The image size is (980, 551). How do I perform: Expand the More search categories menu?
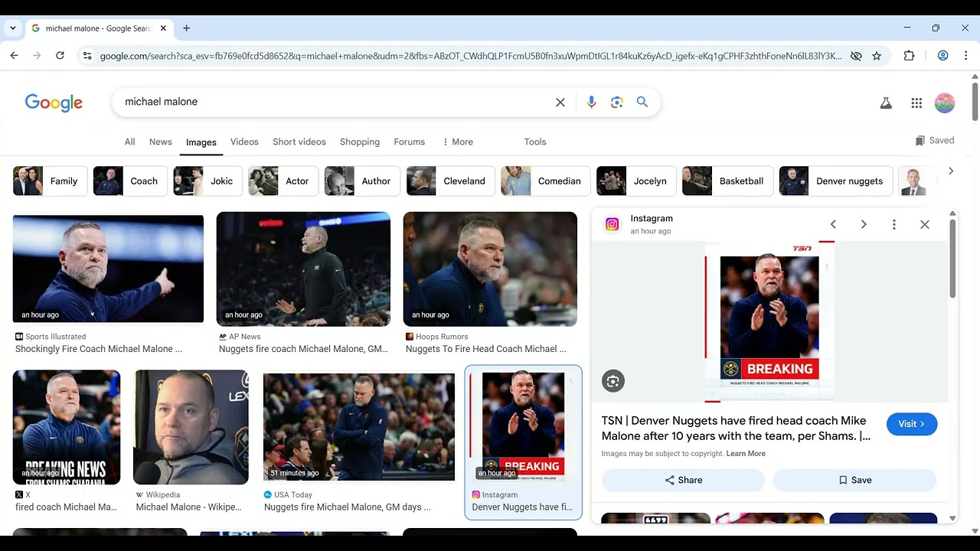(x=457, y=142)
